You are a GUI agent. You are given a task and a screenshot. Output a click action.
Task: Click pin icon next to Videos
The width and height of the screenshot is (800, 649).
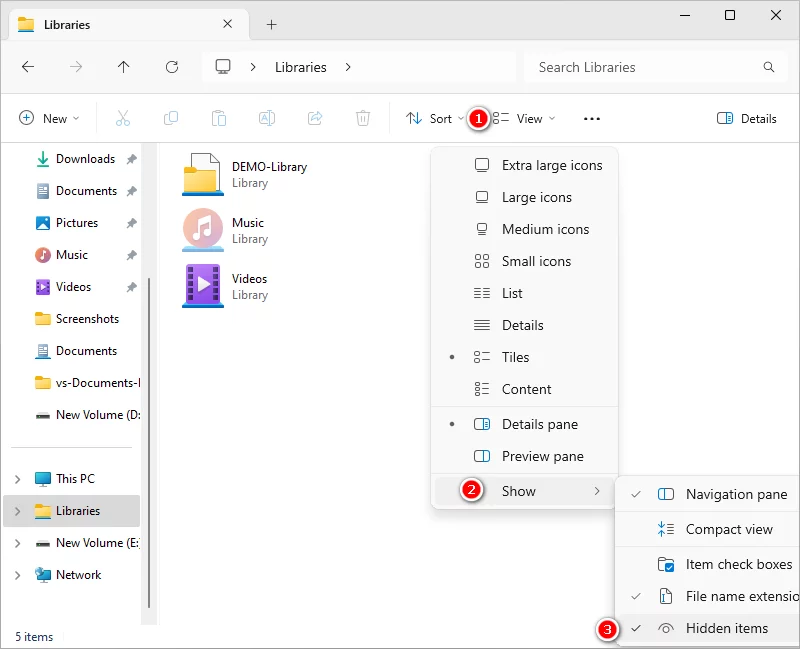click(x=132, y=287)
